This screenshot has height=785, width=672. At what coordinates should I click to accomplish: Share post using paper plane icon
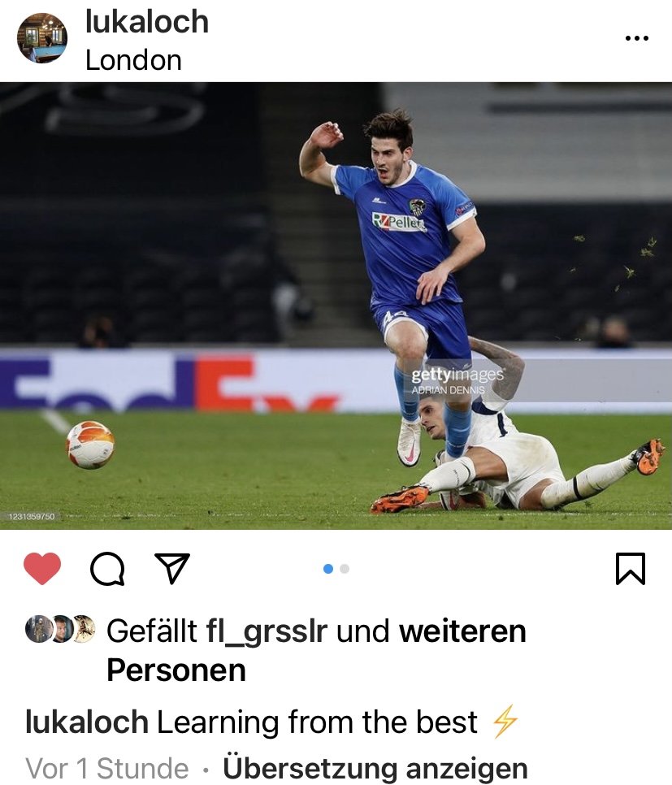click(171, 568)
